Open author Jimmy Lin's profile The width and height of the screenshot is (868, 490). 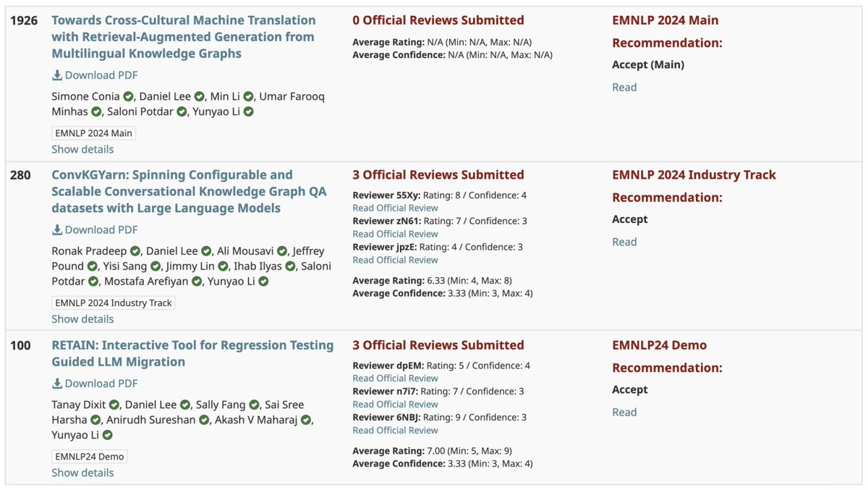pos(191,266)
